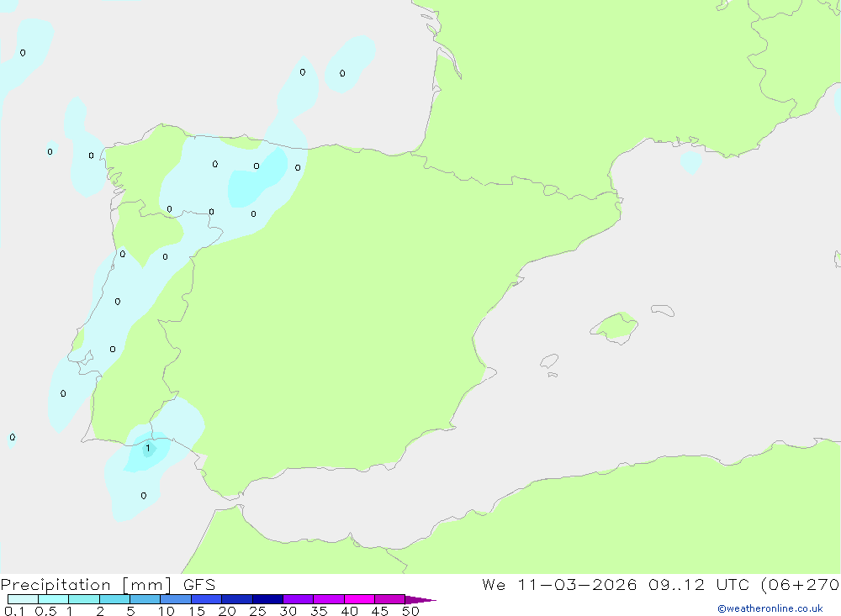Select the 2–5 mm legend color
The image size is (841, 616).
[114, 599]
